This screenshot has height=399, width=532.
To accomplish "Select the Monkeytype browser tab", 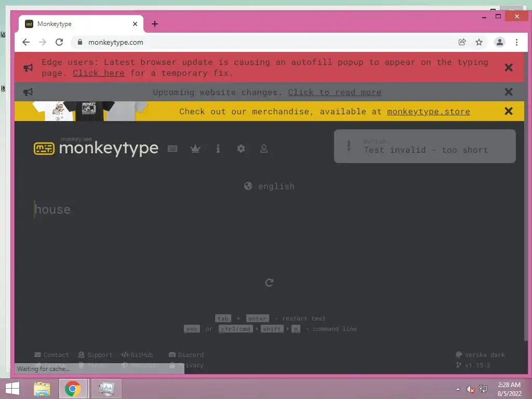I will 81,24.
